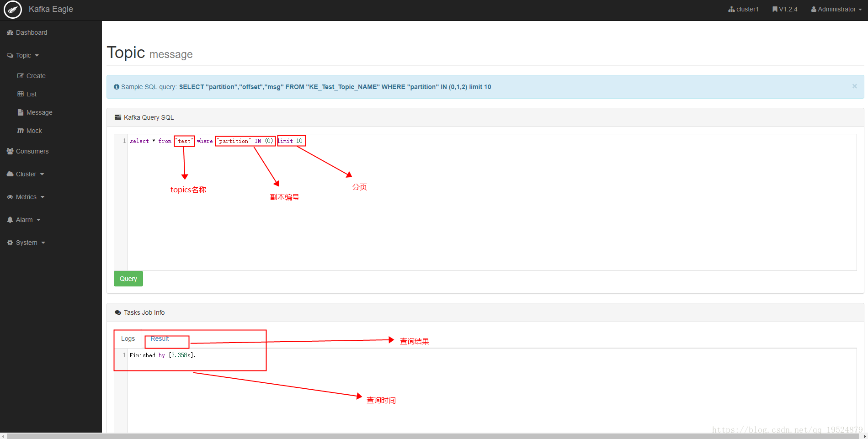
Task: Select the cluster1 link in navbar
Action: point(743,9)
